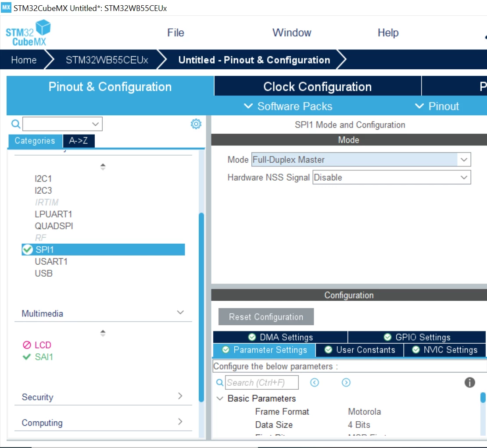Open the SPI1 Mode dropdown
487x448 pixels.
pos(361,160)
